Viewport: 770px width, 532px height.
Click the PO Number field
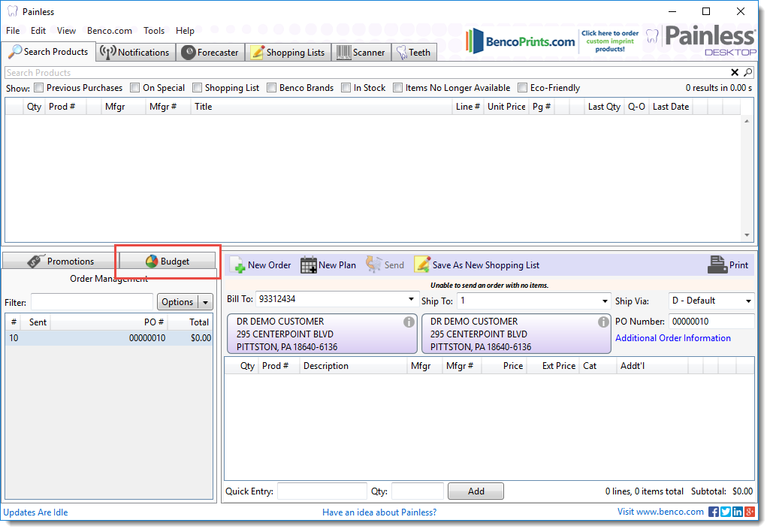coord(711,322)
